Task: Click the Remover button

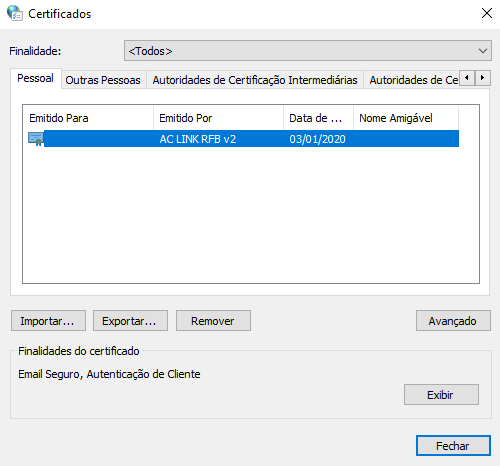Action: [213, 321]
